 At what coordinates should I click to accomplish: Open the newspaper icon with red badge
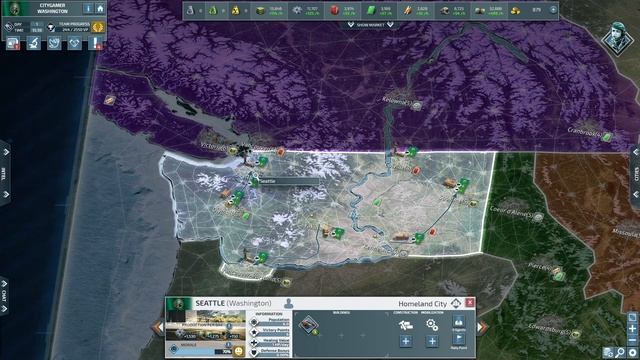point(13,42)
